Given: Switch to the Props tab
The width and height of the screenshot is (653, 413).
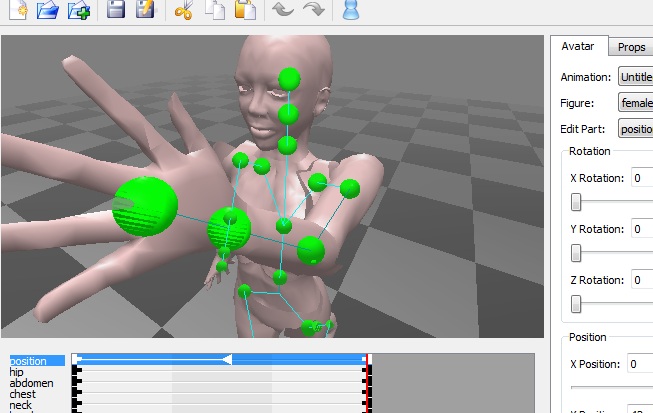Looking at the screenshot, I should click(631, 47).
